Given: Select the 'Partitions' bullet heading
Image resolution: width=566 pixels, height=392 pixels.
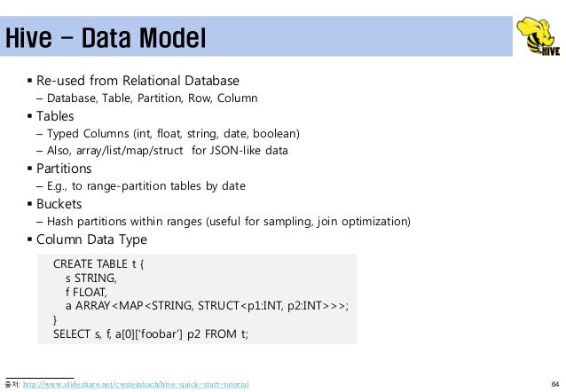Looking at the screenshot, I should click(64, 169).
